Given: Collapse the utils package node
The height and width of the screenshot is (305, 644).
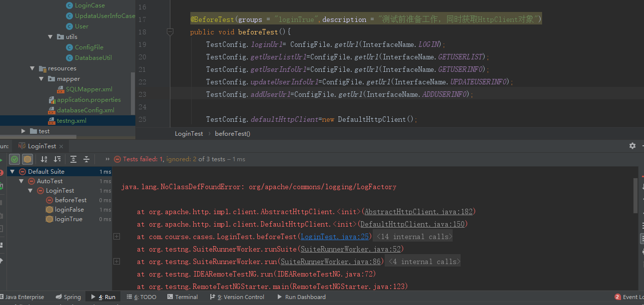Looking at the screenshot, I should pos(50,37).
